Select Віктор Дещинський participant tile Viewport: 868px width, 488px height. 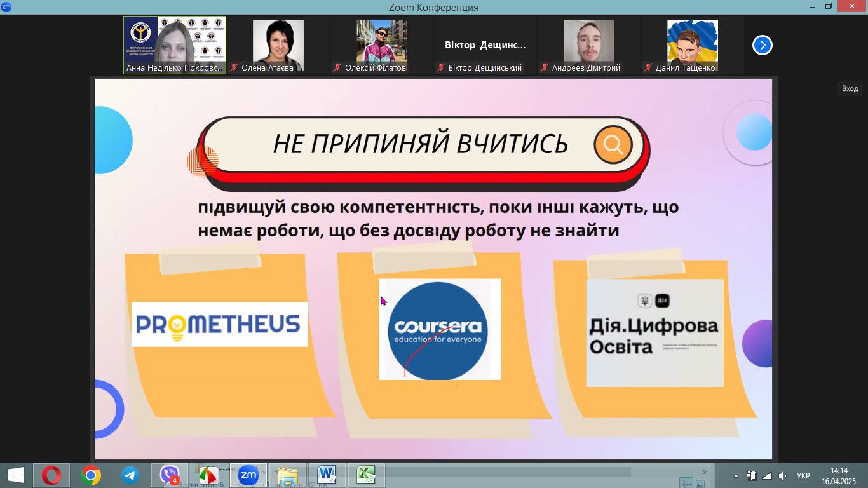(x=485, y=45)
